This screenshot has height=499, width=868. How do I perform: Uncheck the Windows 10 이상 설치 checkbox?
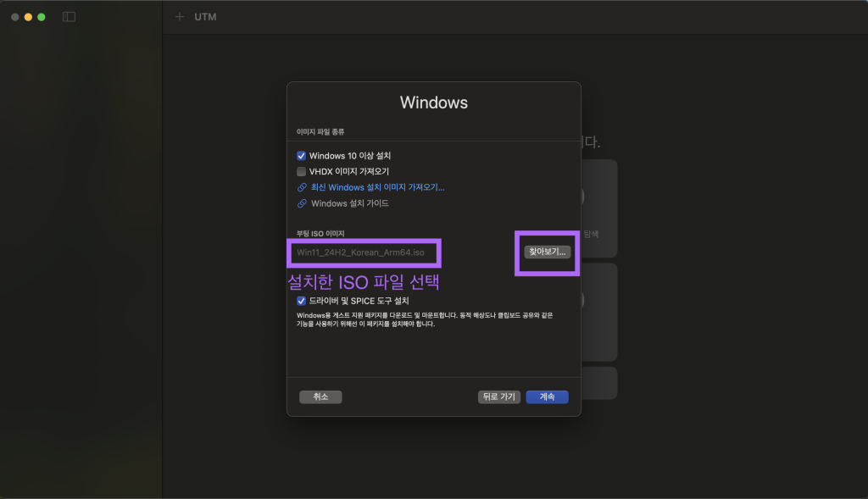(301, 156)
